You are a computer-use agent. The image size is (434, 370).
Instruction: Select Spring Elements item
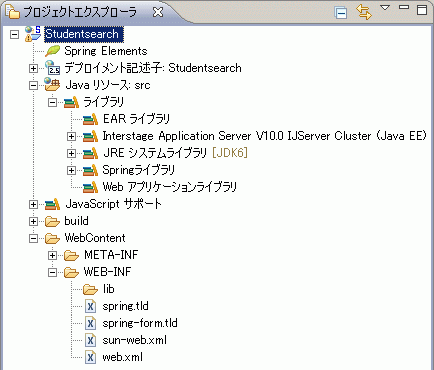(x=106, y=51)
